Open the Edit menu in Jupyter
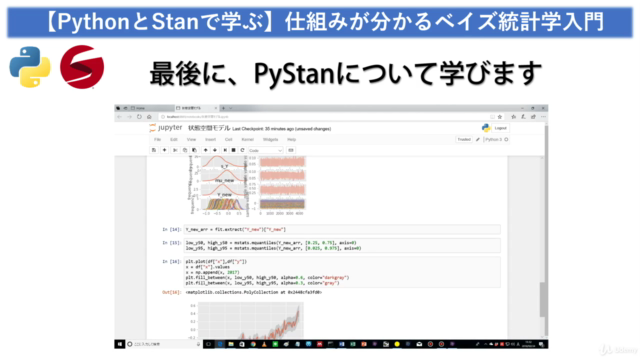 [x=174, y=140]
